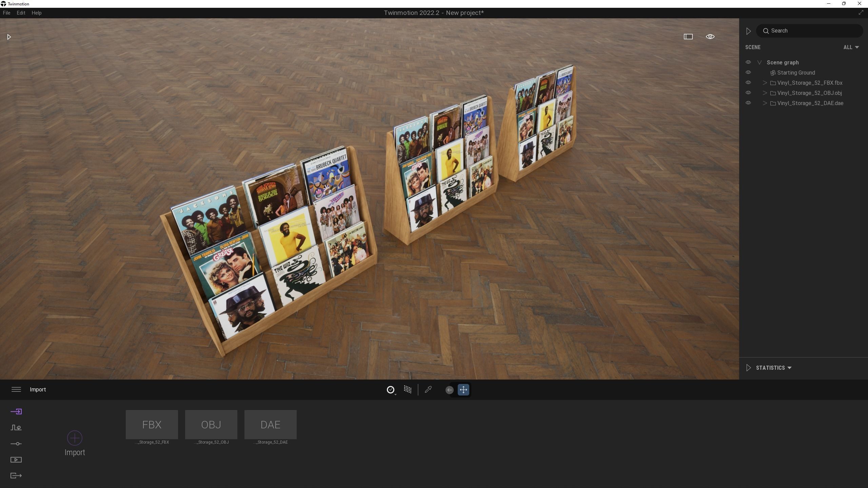This screenshot has height=488, width=868.
Task: Hide Vinyl_Storage_52_OBJ.obj in scene
Action: point(748,93)
